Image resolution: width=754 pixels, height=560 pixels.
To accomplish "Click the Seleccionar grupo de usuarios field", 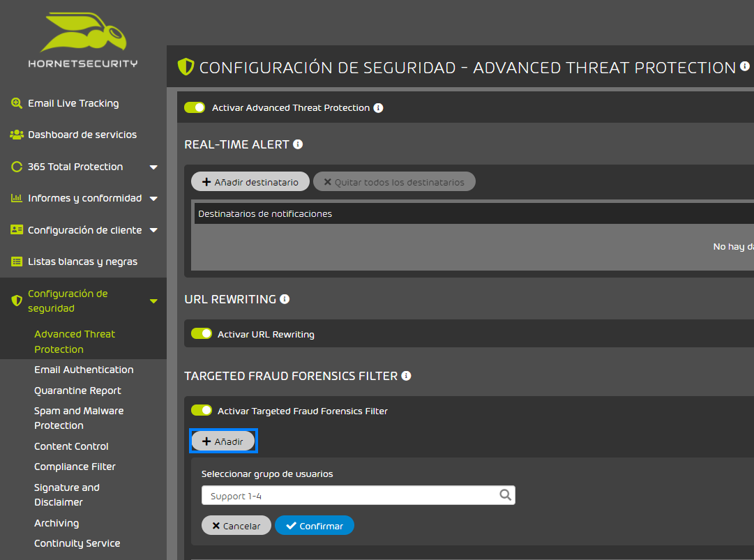I will point(359,495).
